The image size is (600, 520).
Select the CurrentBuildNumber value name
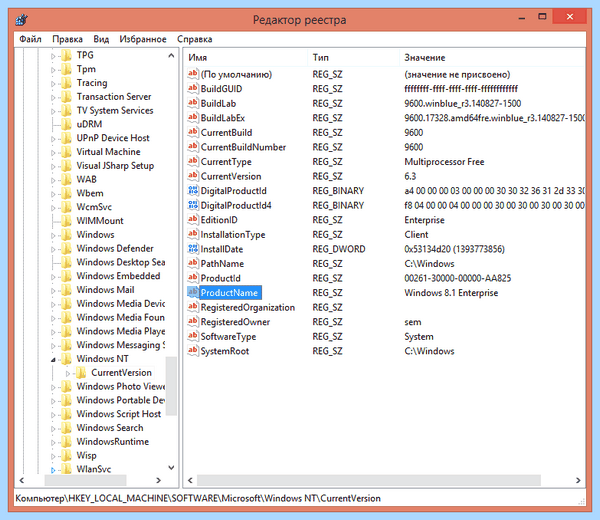click(243, 147)
